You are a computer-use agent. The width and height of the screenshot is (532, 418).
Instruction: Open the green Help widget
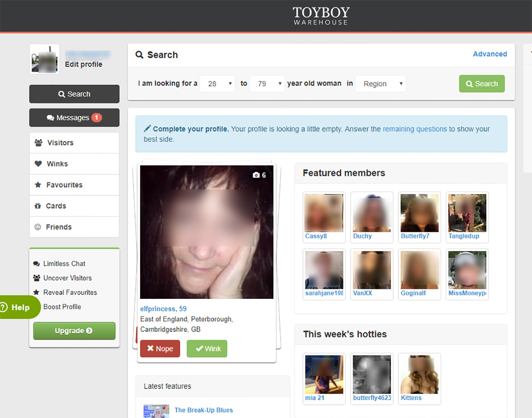point(18,307)
